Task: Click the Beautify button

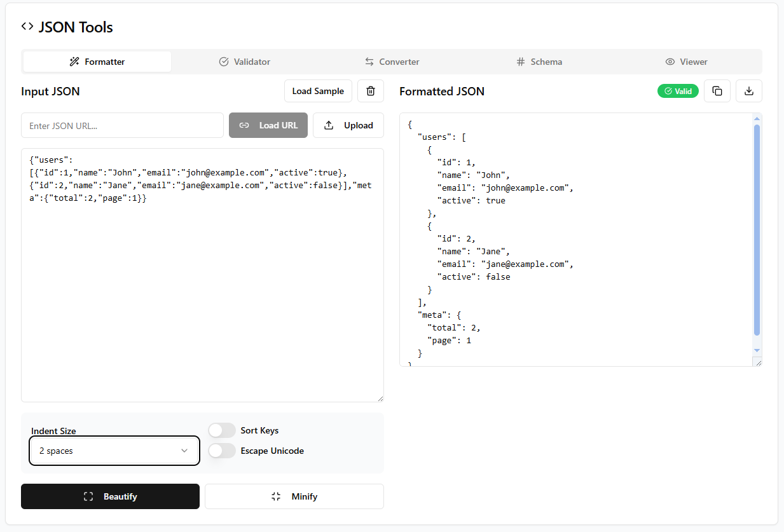Action: click(x=111, y=496)
